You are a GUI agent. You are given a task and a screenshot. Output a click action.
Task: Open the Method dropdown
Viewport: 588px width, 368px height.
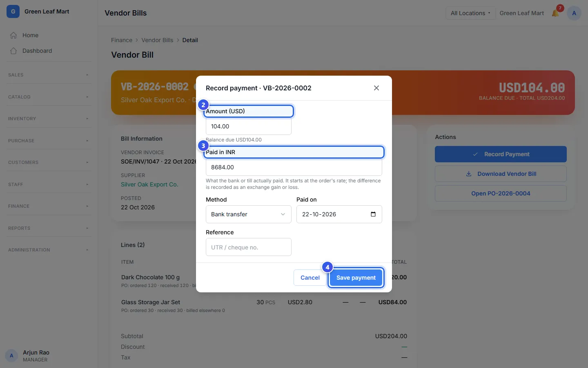pyautogui.click(x=249, y=214)
